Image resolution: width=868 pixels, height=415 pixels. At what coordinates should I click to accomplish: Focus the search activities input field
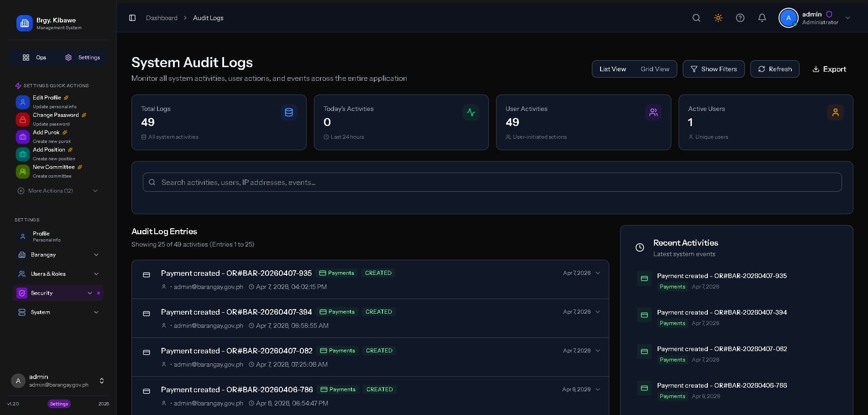click(492, 182)
